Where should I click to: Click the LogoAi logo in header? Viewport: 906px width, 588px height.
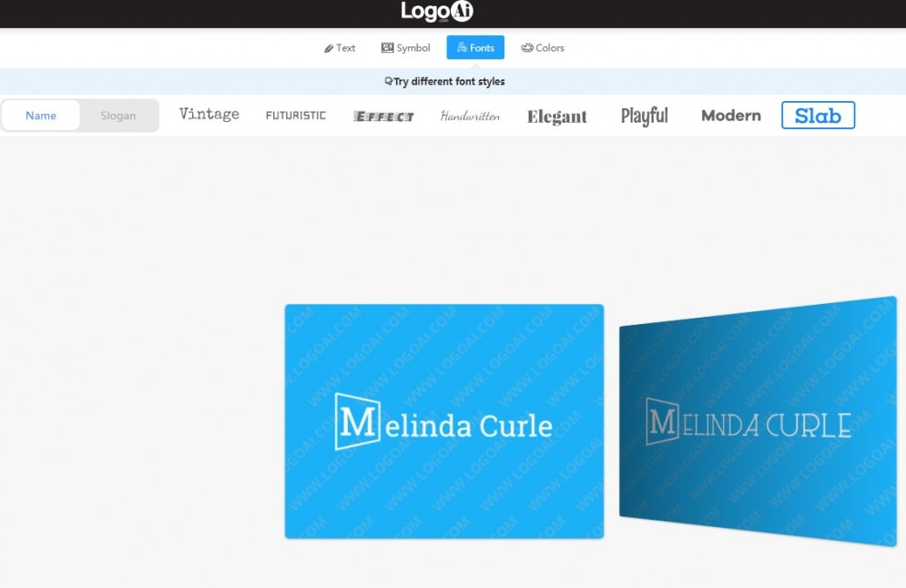tap(437, 12)
